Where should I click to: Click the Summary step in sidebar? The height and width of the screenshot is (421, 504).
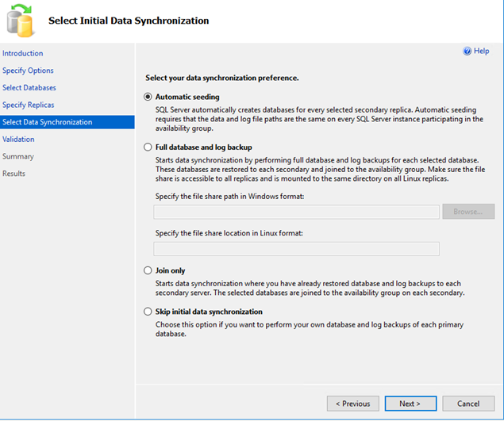(18, 157)
